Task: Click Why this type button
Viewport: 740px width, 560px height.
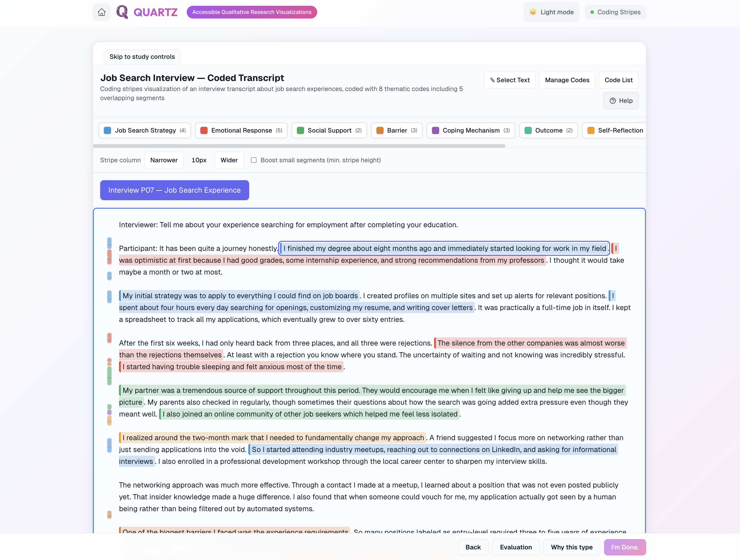Action: tap(572, 547)
